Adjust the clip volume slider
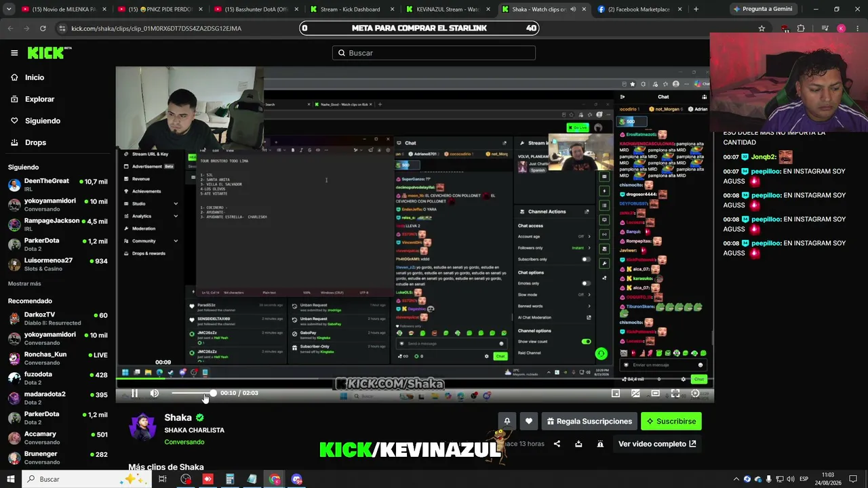 point(193,393)
